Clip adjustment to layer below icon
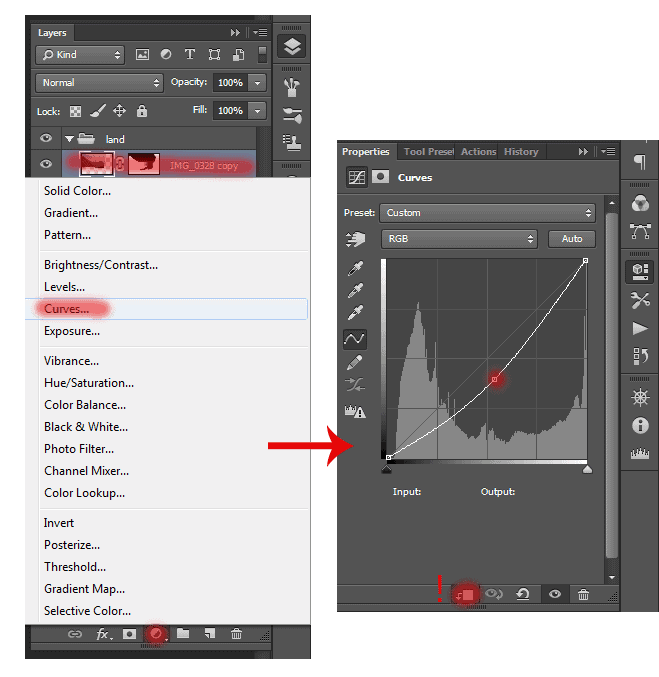659x677 pixels. tap(465, 595)
